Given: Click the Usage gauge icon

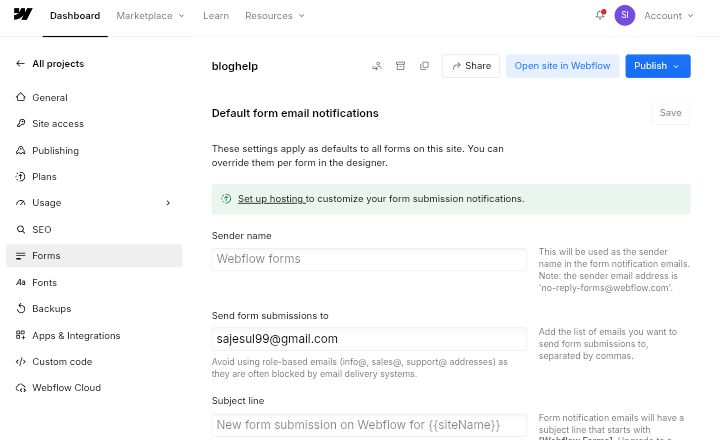Looking at the screenshot, I should [21, 203].
